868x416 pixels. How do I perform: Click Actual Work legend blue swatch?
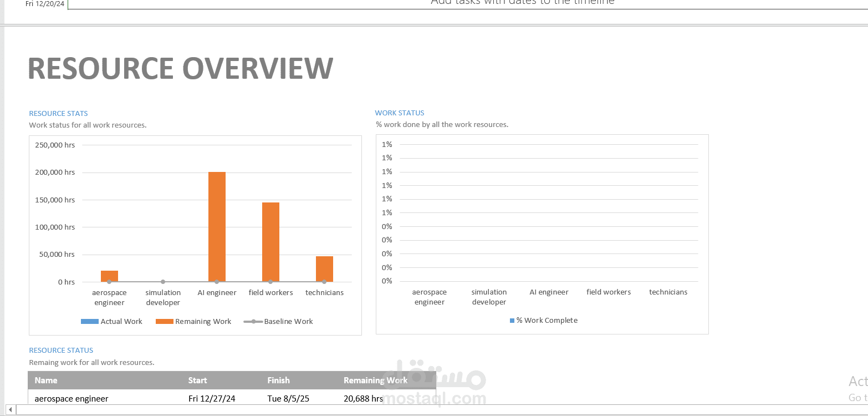pos(89,321)
